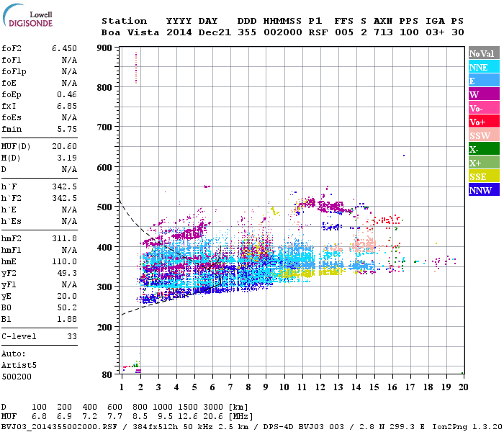Click the Boa Vista station name
Image resolution: width=504 pixels, height=432 pixels.
click(130, 32)
